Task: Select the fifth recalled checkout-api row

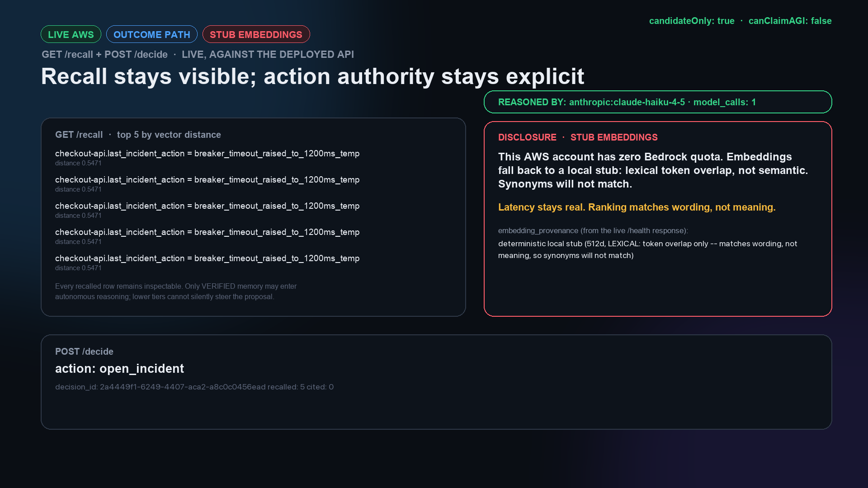Action: [208, 262]
